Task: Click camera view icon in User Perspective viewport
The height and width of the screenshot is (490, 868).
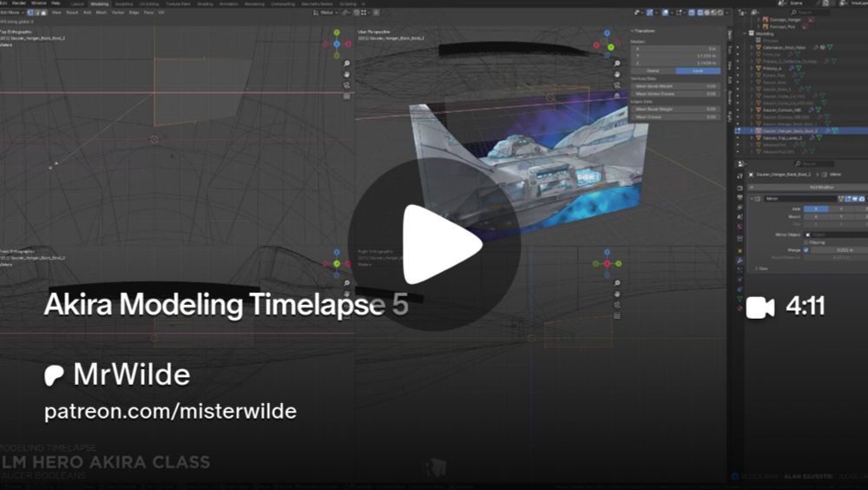Action: (617, 85)
